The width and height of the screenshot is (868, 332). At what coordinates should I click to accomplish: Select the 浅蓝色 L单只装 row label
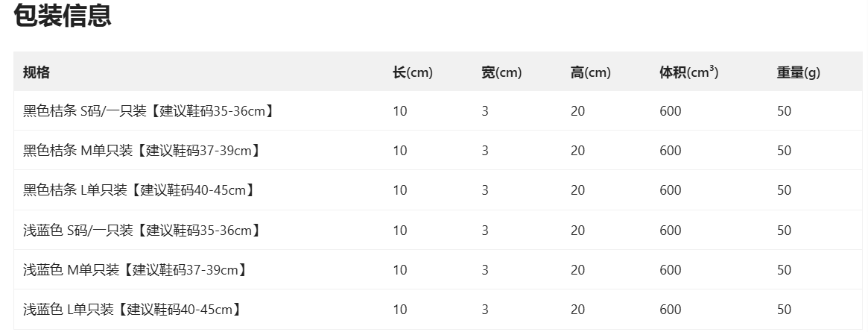[132, 310]
